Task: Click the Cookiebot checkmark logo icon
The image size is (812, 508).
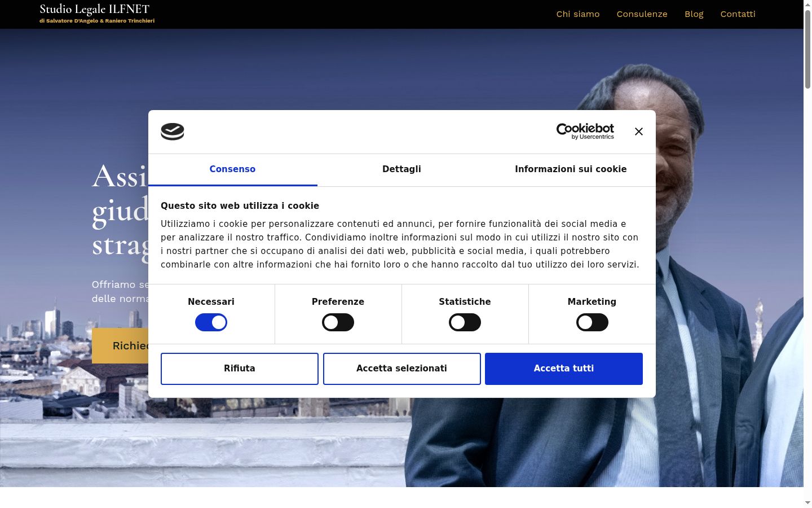Action: click(x=173, y=132)
